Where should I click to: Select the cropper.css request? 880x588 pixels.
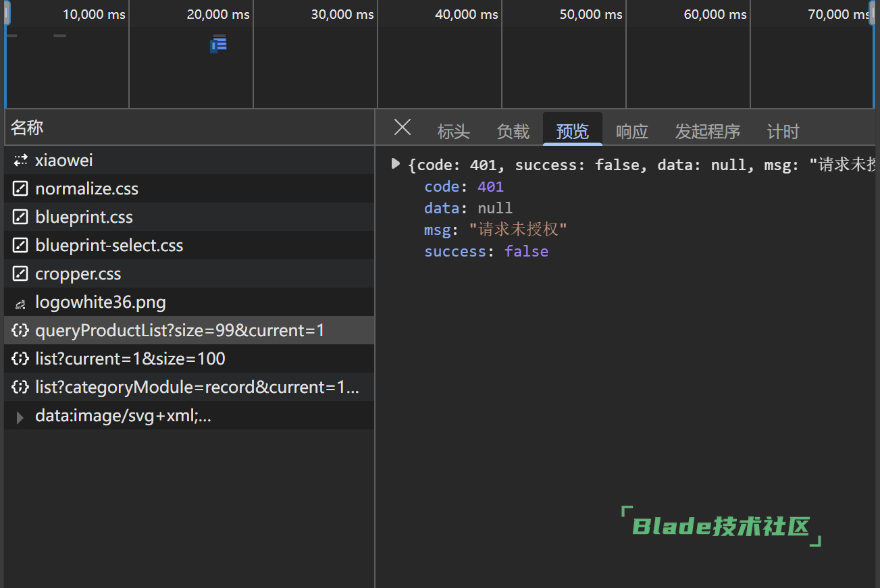pyautogui.click(x=189, y=274)
